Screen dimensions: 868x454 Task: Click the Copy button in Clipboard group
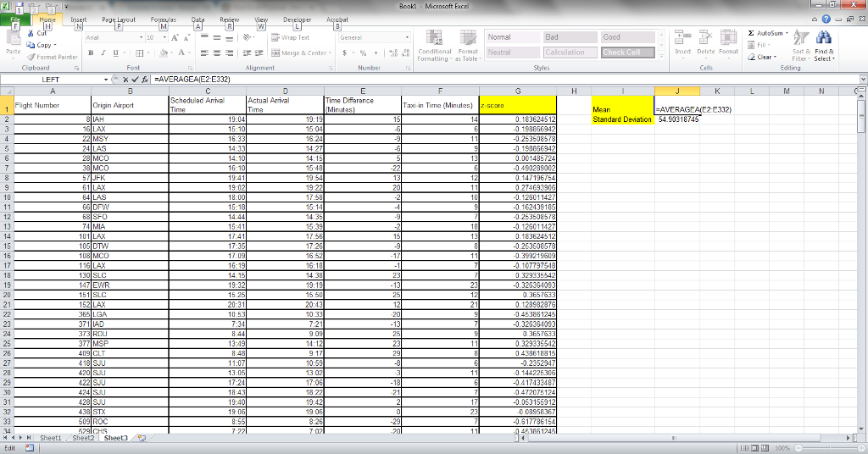tap(42, 45)
